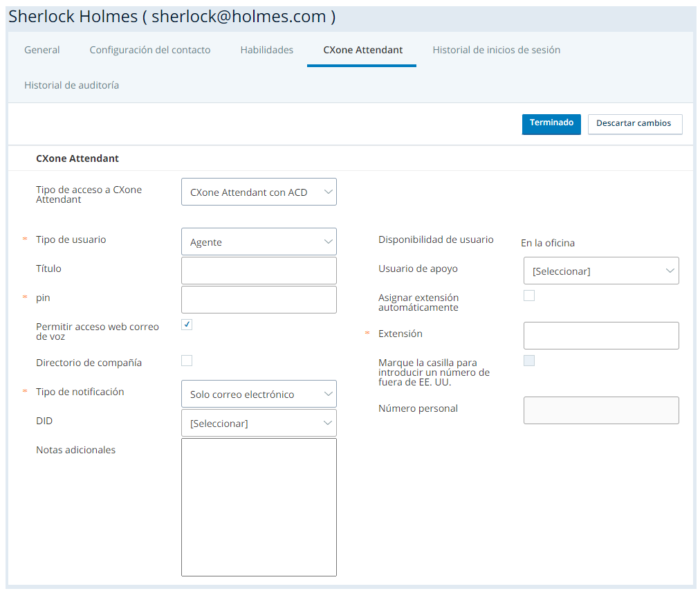Click Descartar cambios button
Screen dimensions: 700x591
coord(634,124)
